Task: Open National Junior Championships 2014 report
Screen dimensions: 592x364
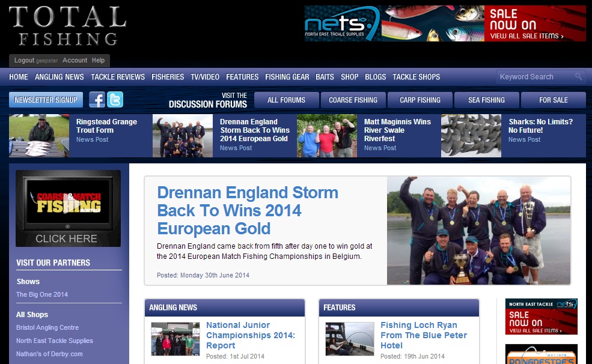Action: pos(250,335)
